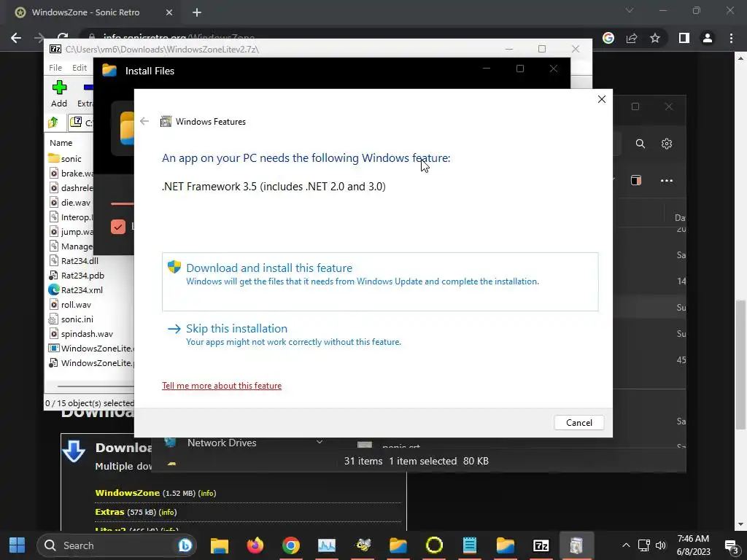Click the volume icon in system tray

pos(660,545)
